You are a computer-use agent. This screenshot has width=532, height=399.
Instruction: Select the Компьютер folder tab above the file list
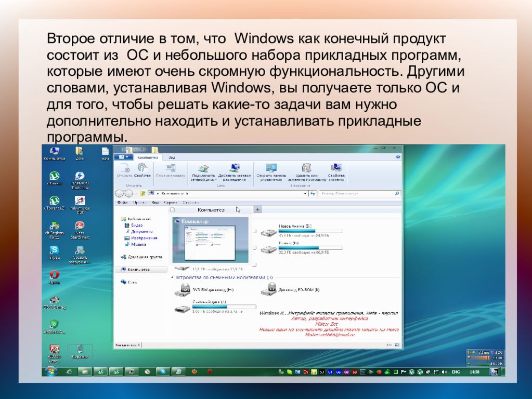211,210
